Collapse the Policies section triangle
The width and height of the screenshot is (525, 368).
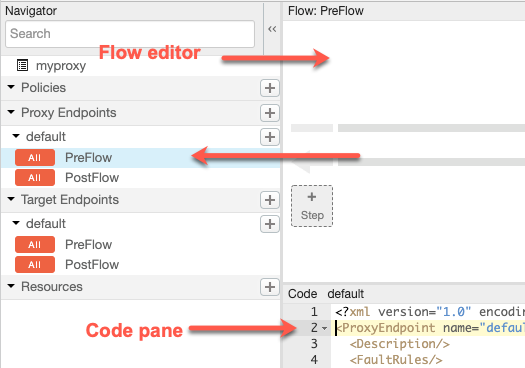coord(11,87)
